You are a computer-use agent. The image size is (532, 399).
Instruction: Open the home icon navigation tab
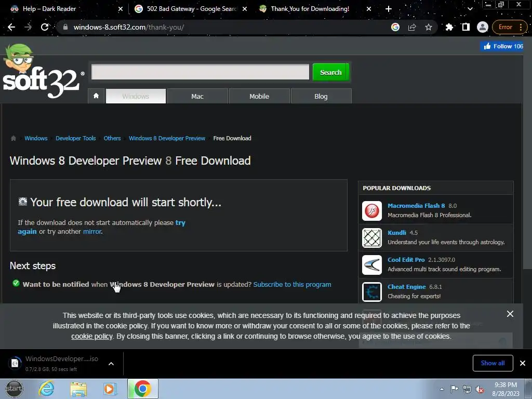[96, 96]
